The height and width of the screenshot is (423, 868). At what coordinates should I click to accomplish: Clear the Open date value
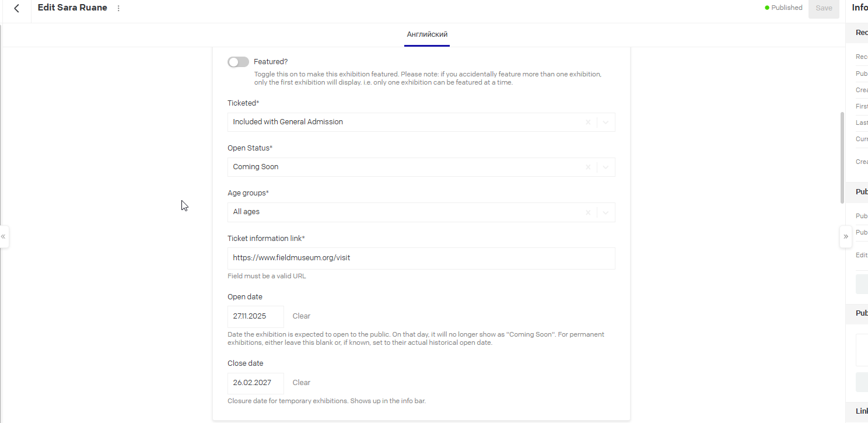point(302,316)
